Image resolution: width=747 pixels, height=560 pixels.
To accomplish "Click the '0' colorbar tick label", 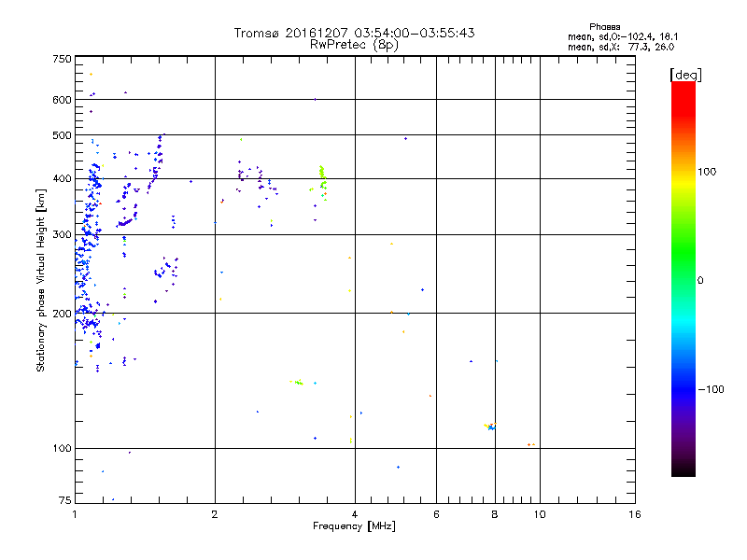I will [700, 281].
